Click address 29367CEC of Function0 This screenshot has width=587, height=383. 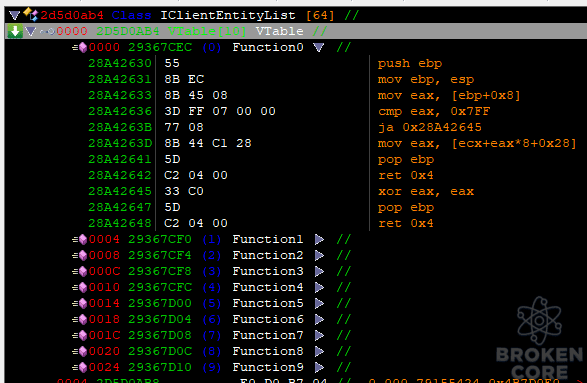click(160, 48)
